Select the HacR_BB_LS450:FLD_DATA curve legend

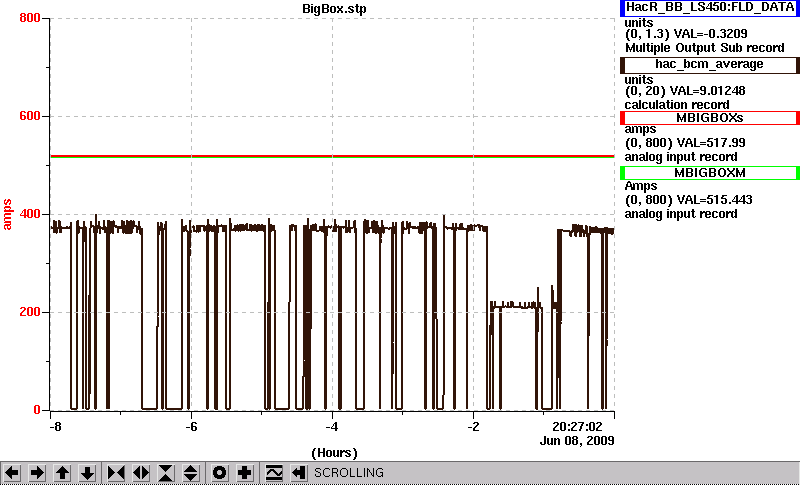710,8
